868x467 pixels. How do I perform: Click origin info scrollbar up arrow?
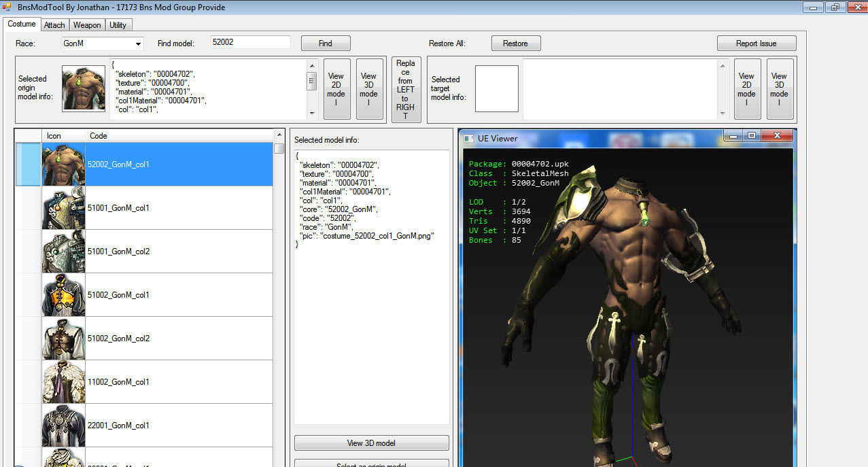pos(312,65)
